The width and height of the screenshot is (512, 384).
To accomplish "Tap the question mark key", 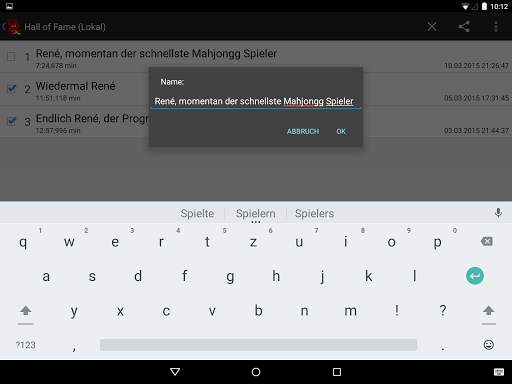I will [x=443, y=310].
